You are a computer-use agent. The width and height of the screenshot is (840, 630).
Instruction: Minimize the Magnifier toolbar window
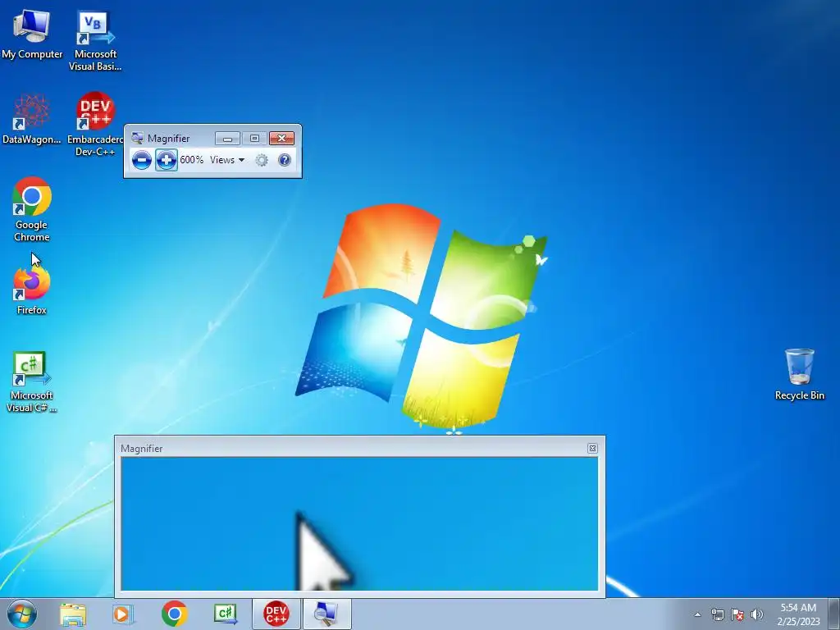pyautogui.click(x=227, y=139)
